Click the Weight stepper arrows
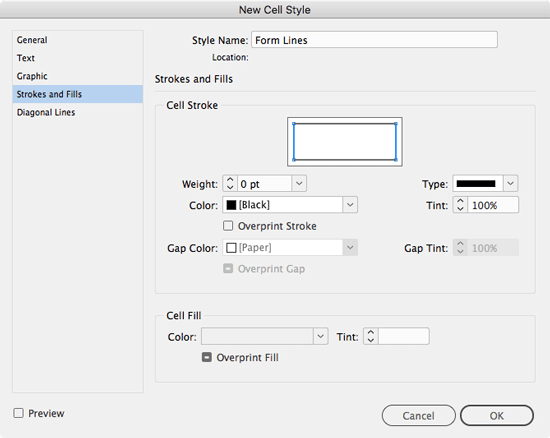Screen dimensions: 550x438 tap(230, 183)
